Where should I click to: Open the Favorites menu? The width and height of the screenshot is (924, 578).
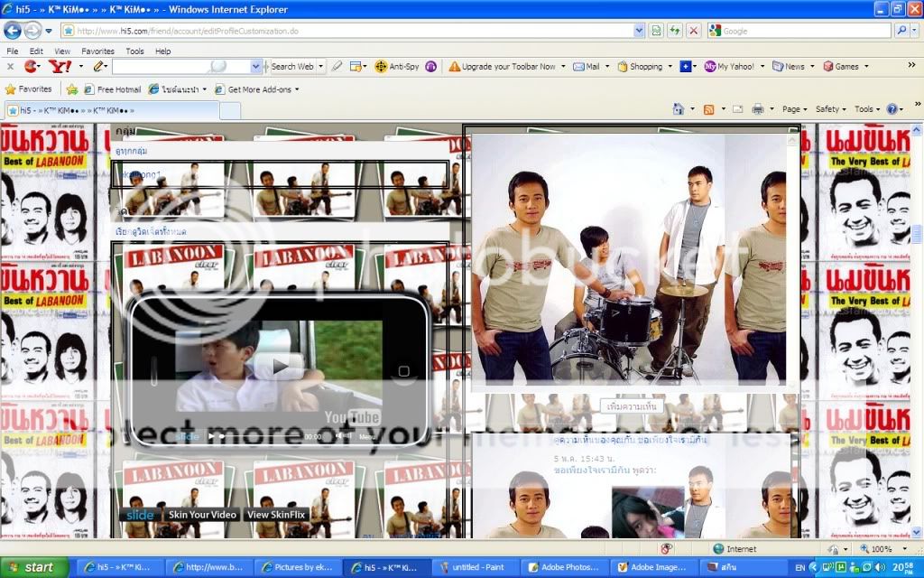coord(97,51)
